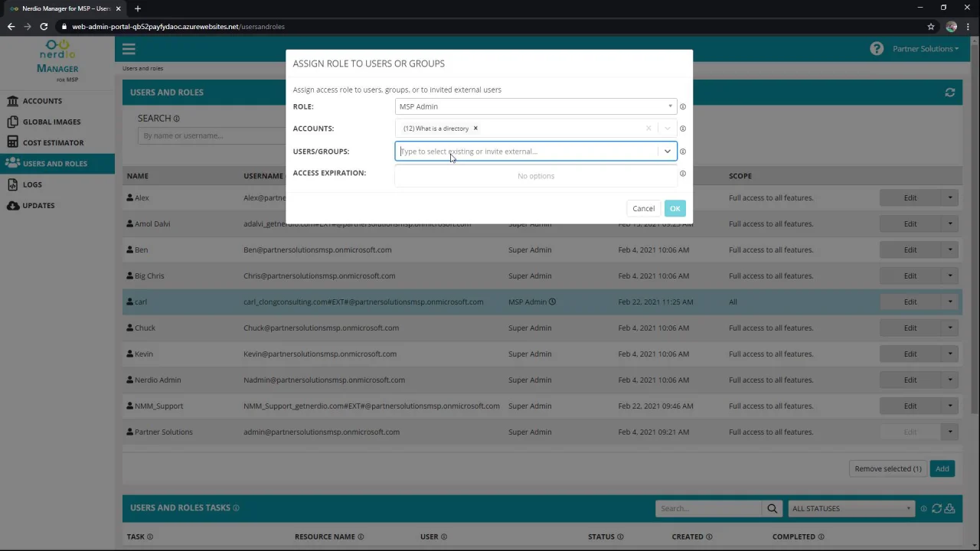Click Edit for user Ben
The width and height of the screenshot is (980, 551).
(910, 250)
